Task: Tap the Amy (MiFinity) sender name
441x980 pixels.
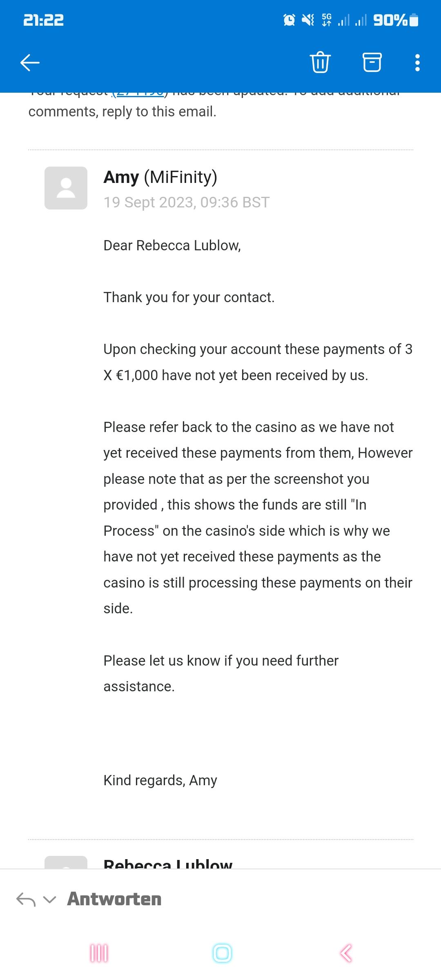Action: click(x=160, y=177)
